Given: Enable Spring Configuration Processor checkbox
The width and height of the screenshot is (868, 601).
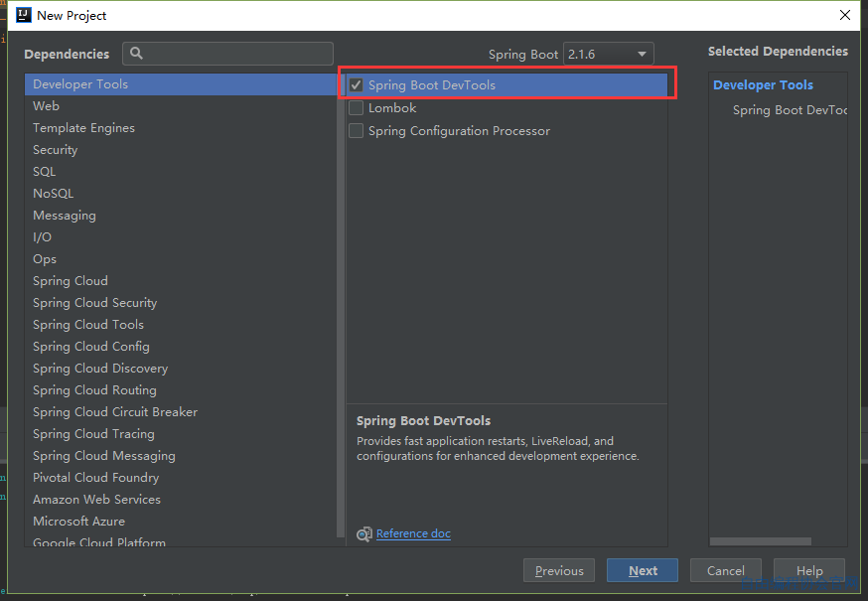Looking at the screenshot, I should click(356, 131).
